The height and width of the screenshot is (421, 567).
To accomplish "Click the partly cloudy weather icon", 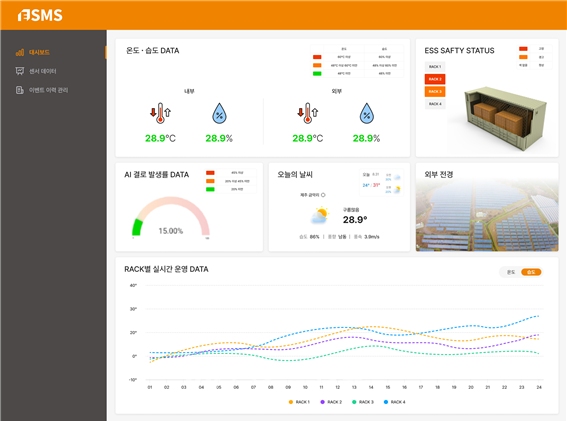I will (x=320, y=215).
